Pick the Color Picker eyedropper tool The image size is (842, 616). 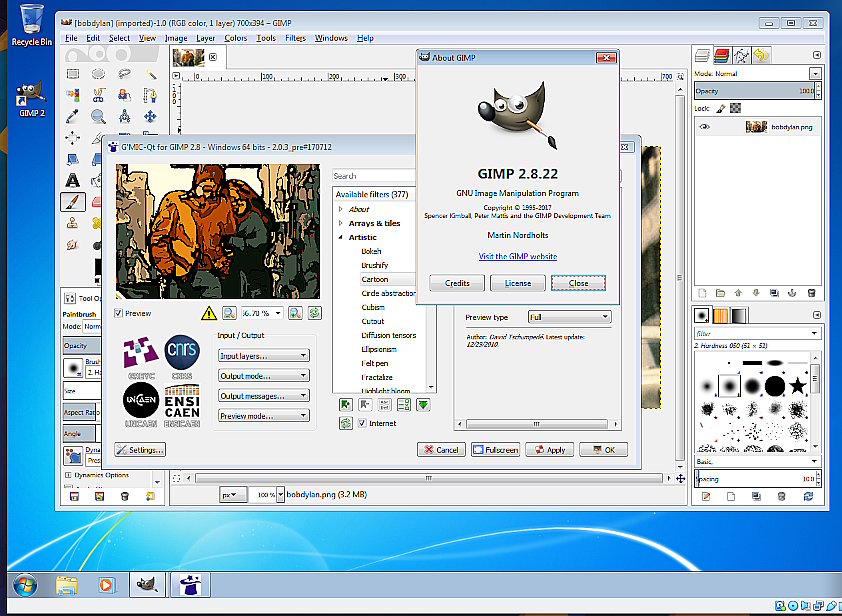click(x=72, y=117)
